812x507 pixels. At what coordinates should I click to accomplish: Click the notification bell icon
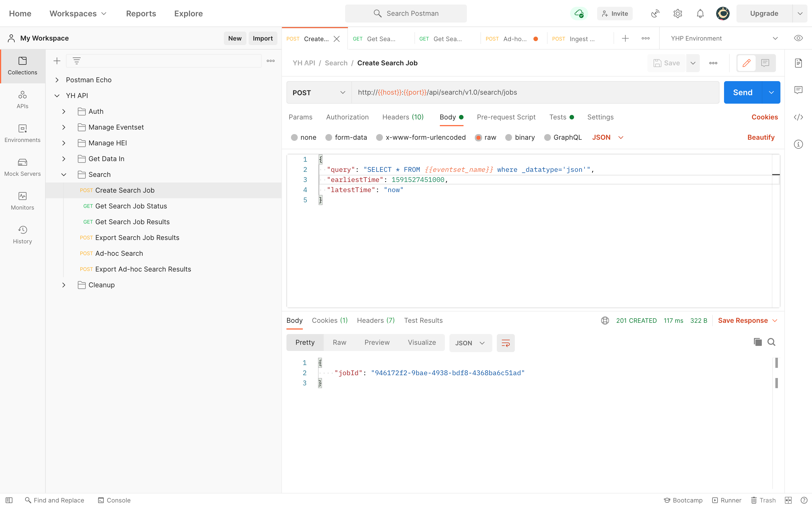point(700,14)
